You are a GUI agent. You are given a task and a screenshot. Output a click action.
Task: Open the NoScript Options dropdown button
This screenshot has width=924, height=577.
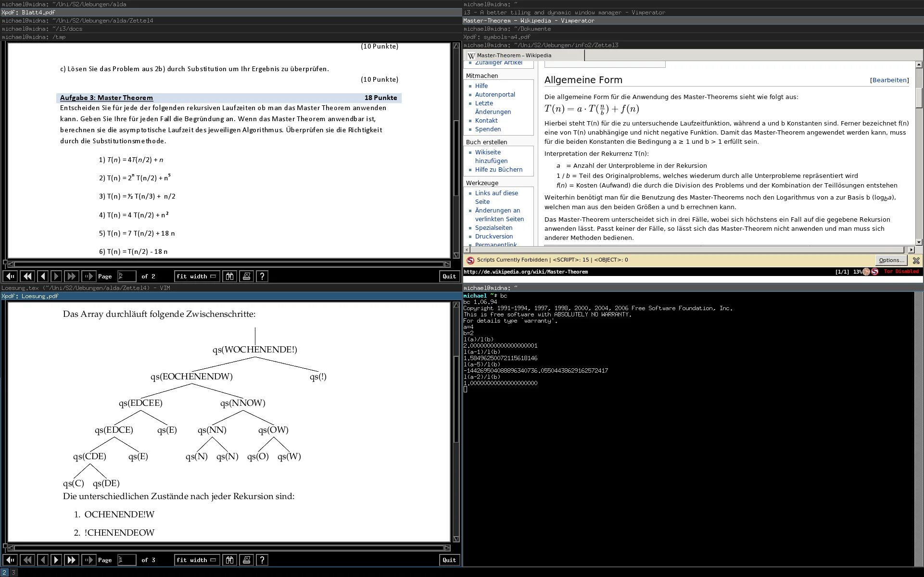891,260
